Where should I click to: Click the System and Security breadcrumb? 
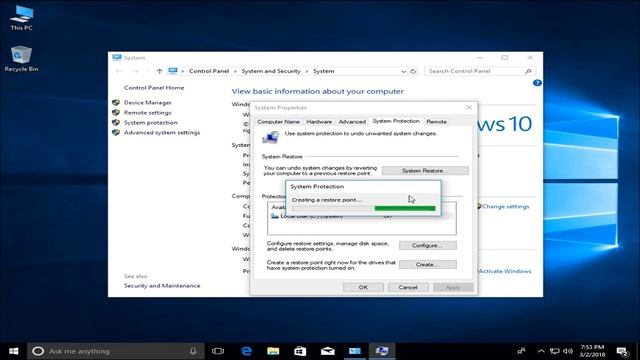[x=271, y=71]
